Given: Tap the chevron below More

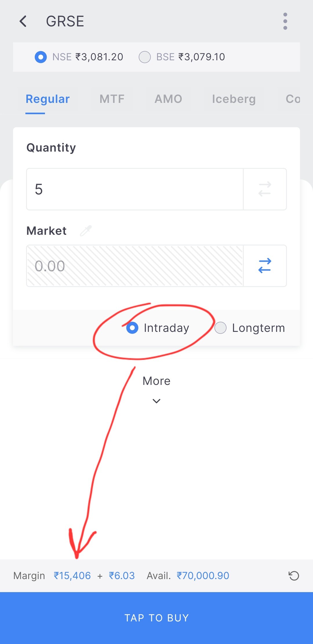Looking at the screenshot, I should [x=156, y=401].
